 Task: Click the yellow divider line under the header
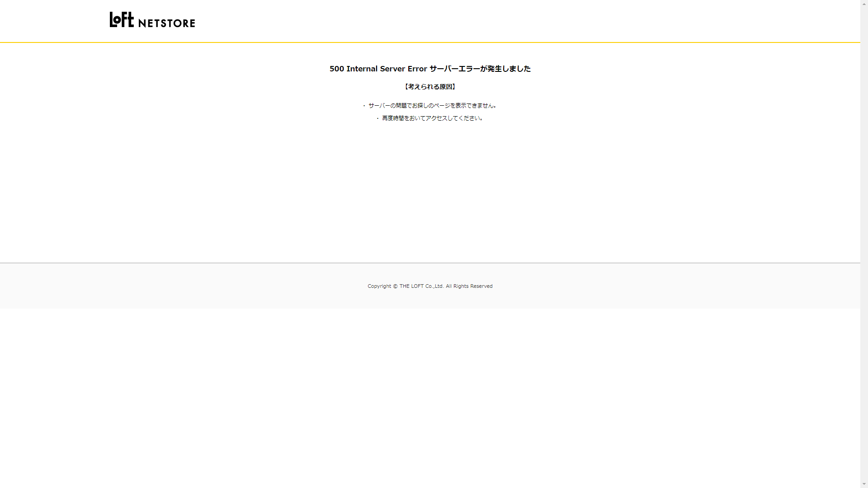coord(429,42)
